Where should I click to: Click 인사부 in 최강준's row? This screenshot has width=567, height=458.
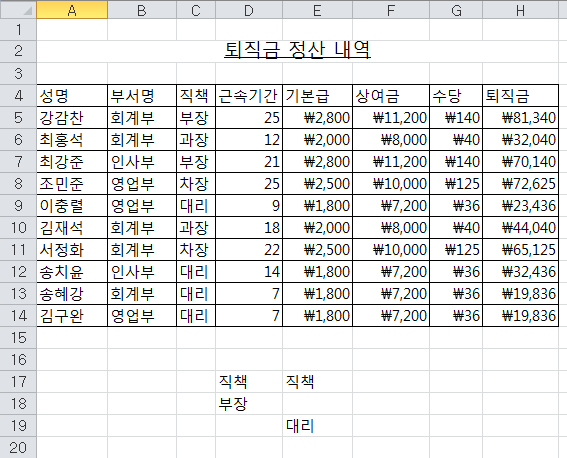click(x=142, y=162)
